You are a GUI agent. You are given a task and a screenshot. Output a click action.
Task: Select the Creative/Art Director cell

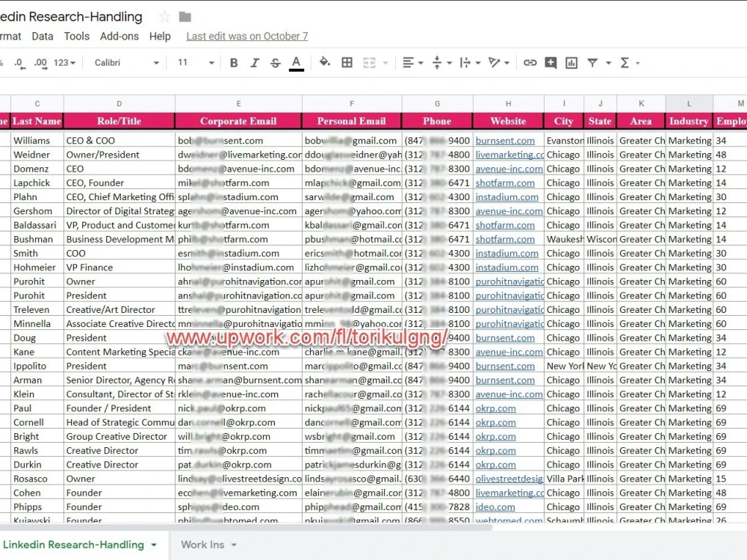point(119,310)
